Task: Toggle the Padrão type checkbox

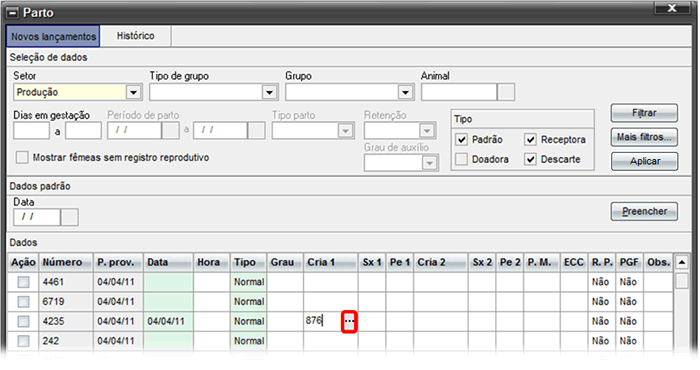Action: pos(462,140)
